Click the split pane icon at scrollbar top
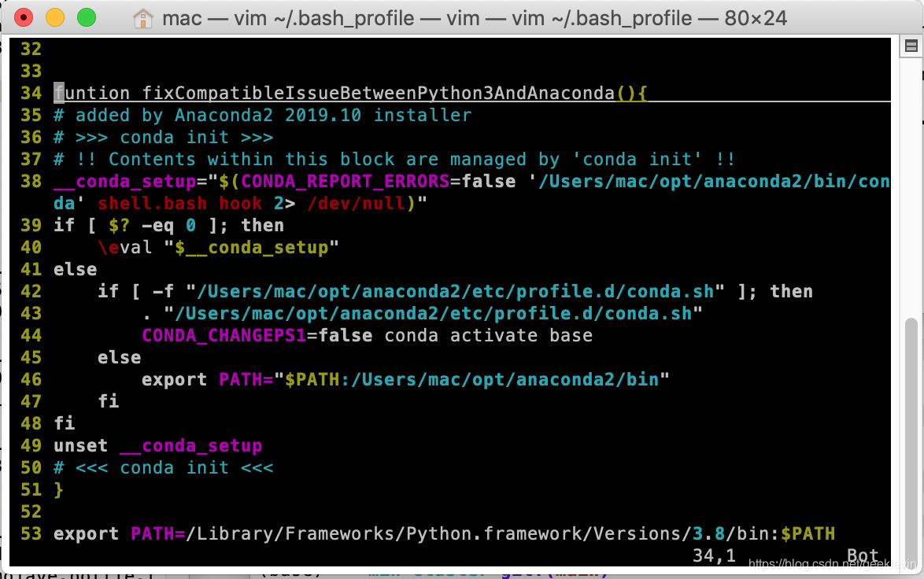Screen dimensions: 924x579 (911, 46)
